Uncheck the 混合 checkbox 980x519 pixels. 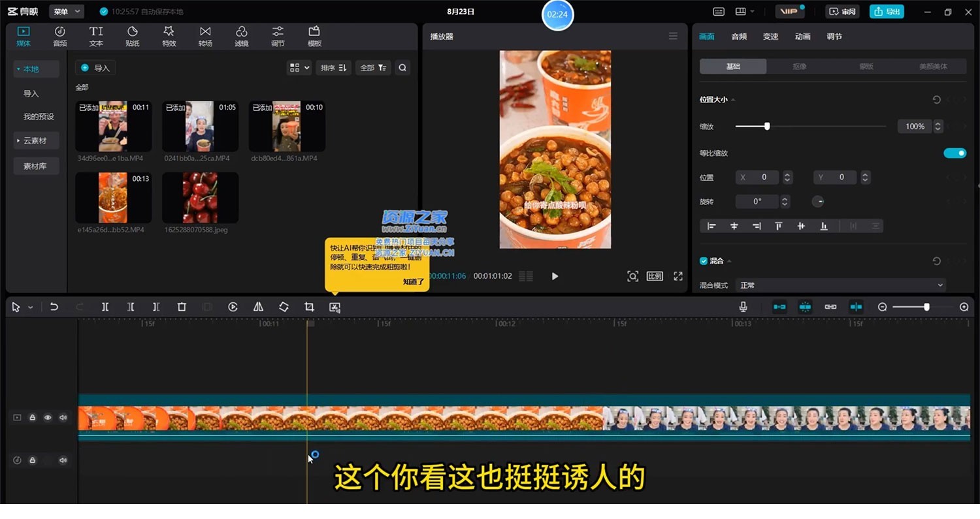(x=704, y=260)
